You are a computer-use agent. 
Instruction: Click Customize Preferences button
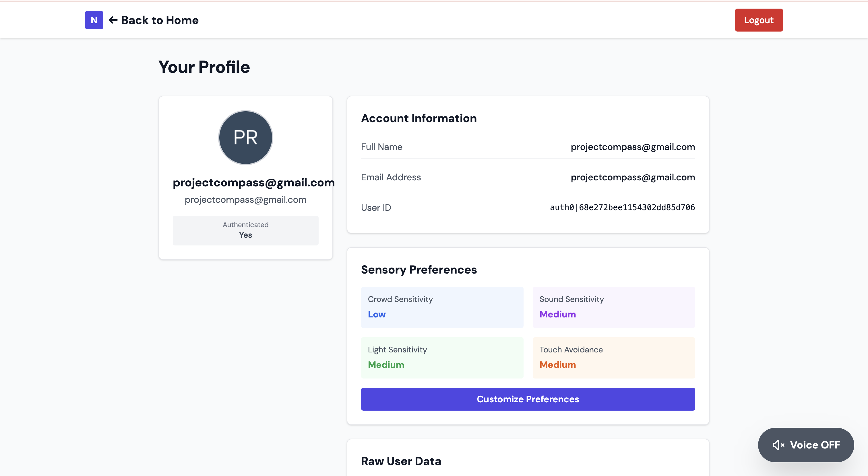[528, 399]
